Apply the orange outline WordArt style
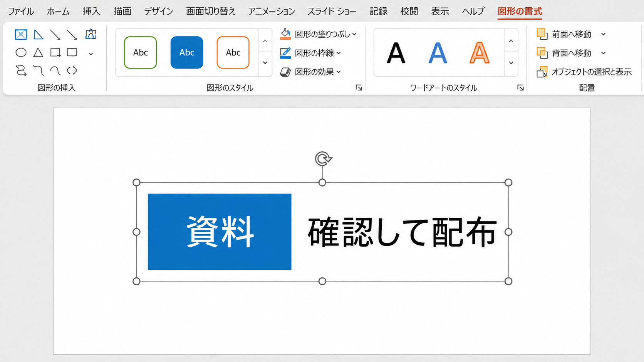The width and height of the screenshot is (644, 362). (x=480, y=53)
